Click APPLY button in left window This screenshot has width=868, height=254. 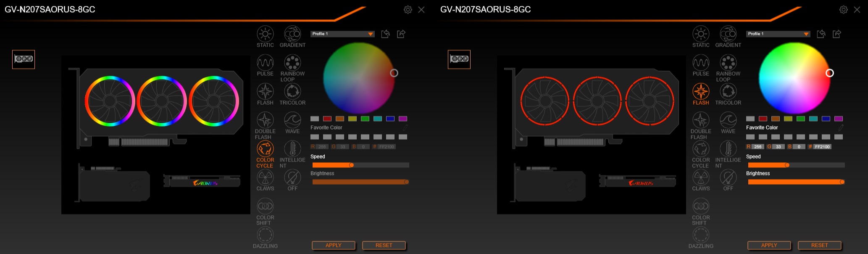[x=334, y=245]
